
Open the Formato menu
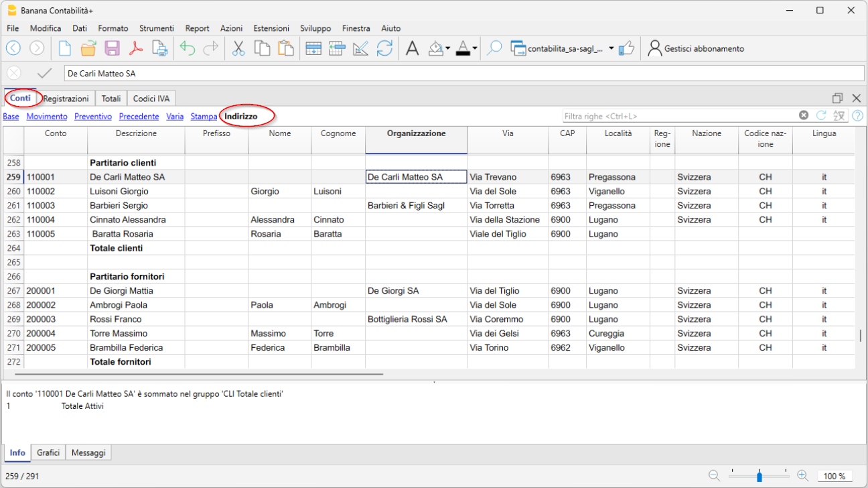tap(113, 28)
